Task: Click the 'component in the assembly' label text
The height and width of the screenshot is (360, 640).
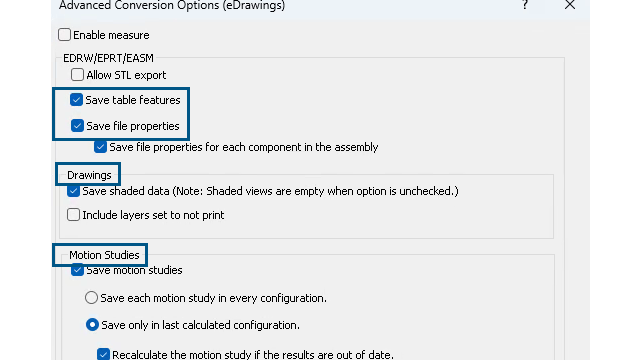Action: [313, 147]
